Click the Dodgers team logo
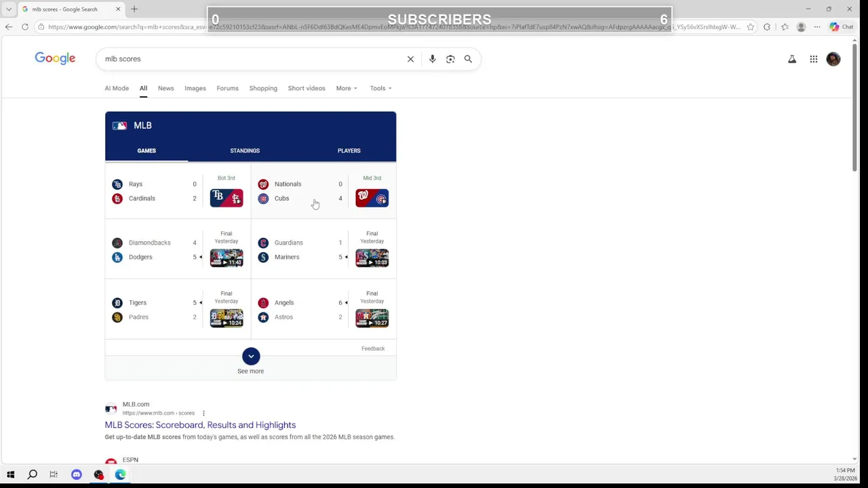 [117, 257]
